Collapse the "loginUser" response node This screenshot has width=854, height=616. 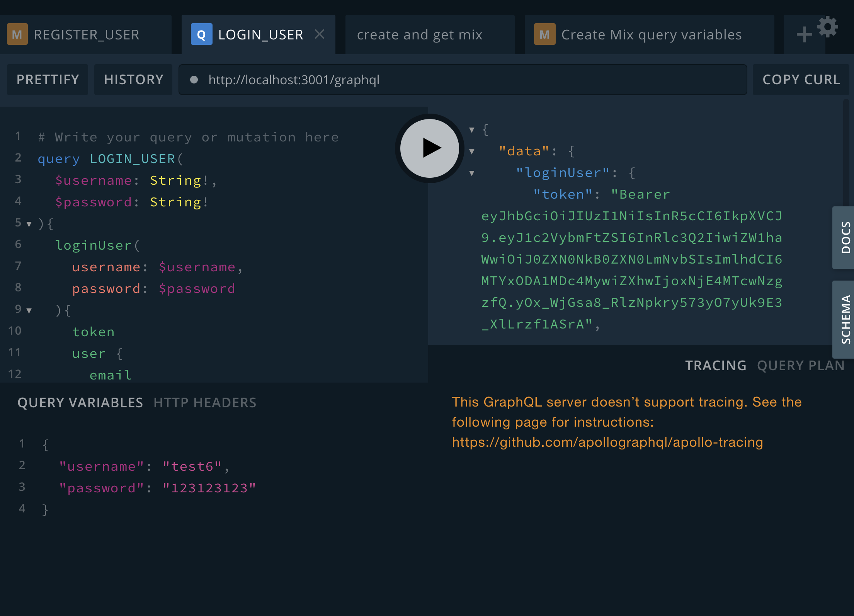pos(472,173)
